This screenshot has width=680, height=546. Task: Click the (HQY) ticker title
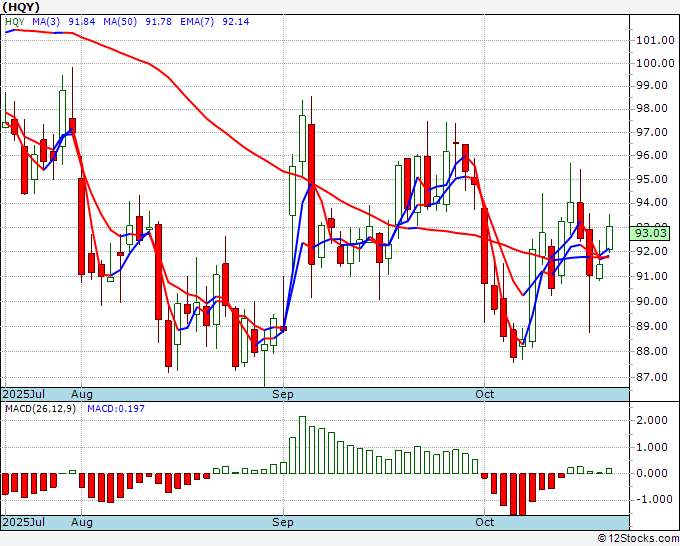point(21,7)
